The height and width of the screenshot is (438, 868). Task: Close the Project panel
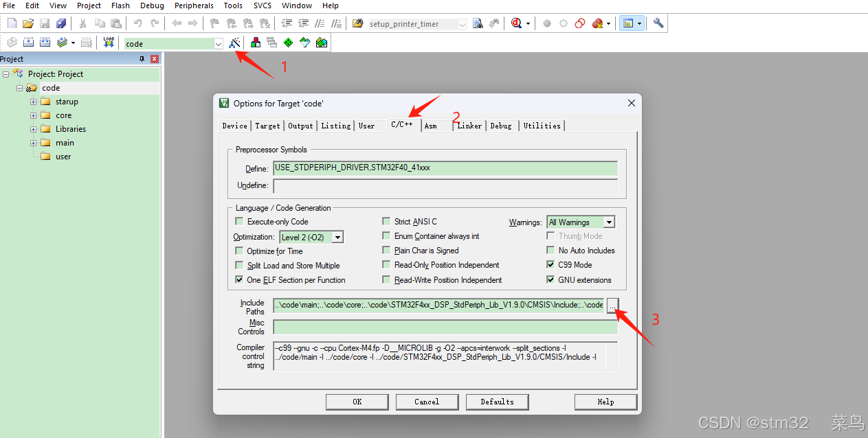coord(155,59)
